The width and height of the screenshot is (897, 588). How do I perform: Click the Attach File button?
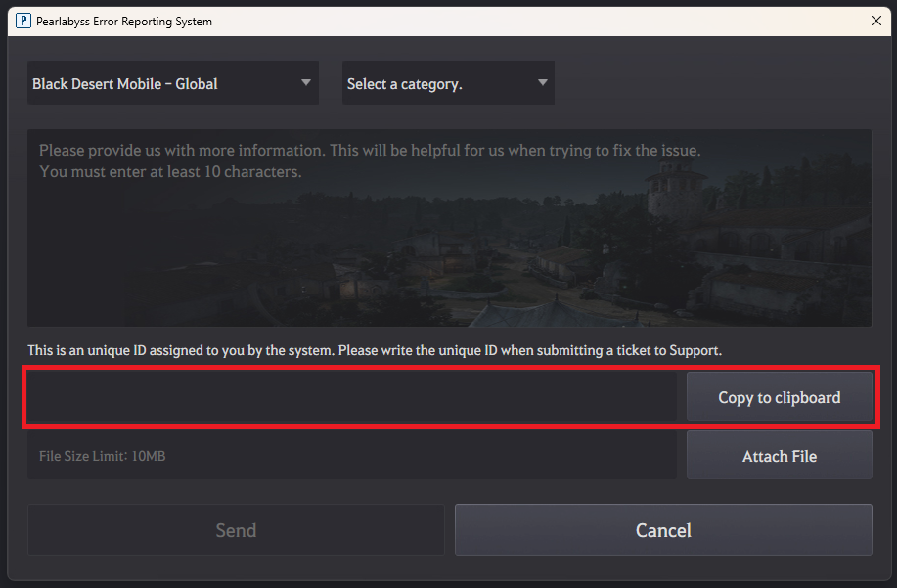point(779,456)
